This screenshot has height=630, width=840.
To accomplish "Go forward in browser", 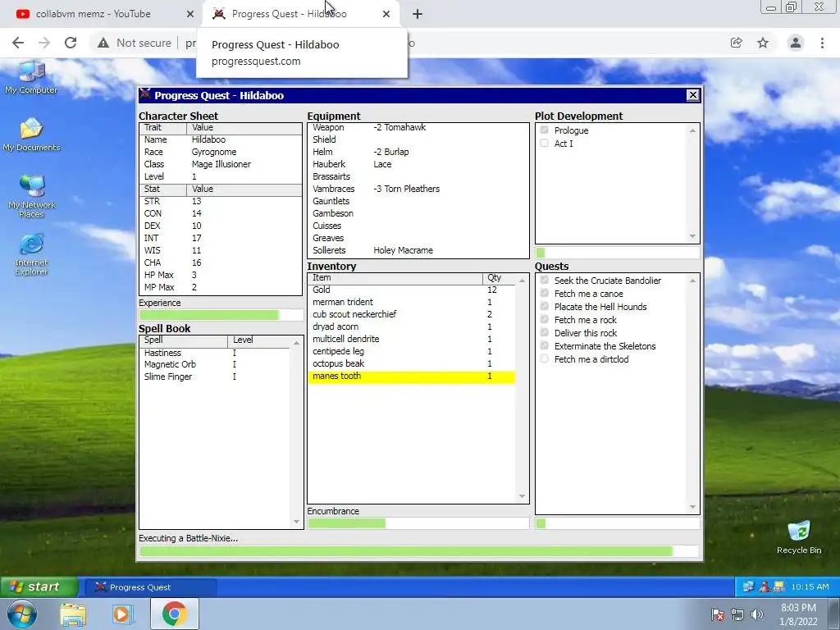I will (x=44, y=43).
